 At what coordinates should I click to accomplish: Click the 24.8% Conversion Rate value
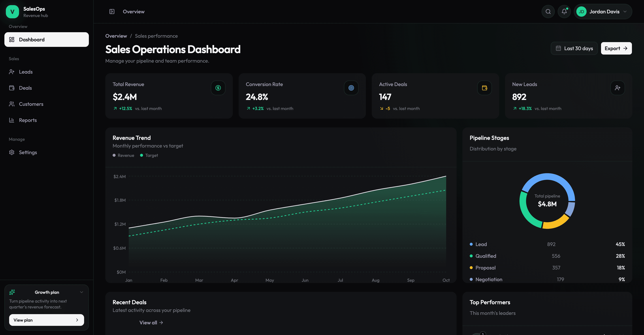257,97
